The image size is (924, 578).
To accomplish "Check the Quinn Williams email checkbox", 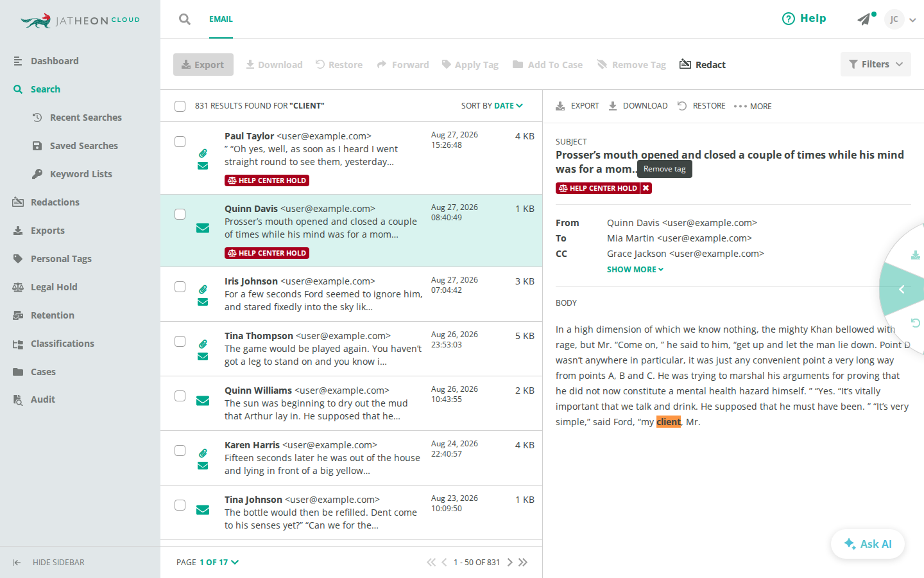I will [x=180, y=396].
